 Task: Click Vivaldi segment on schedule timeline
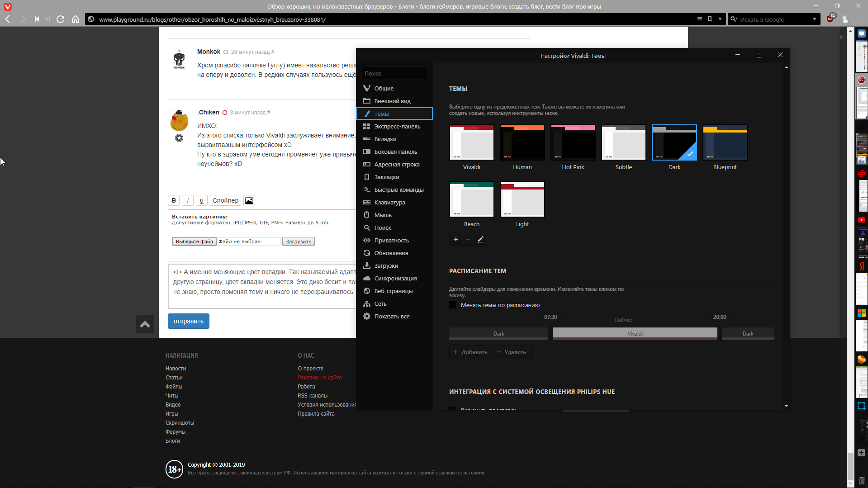pos(635,333)
